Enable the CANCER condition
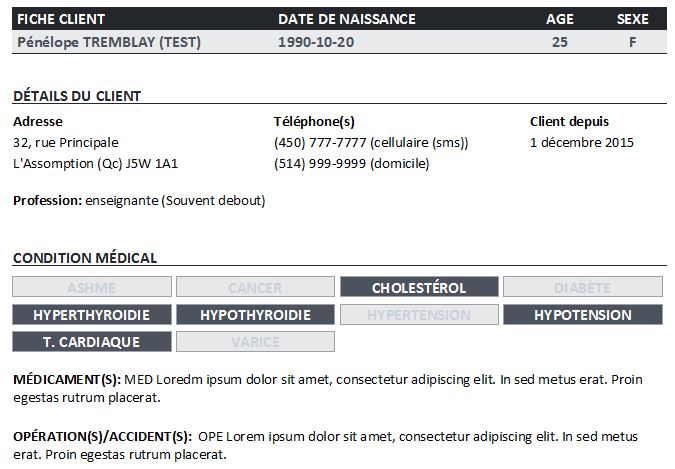This screenshot has height=469, width=675. click(x=255, y=288)
